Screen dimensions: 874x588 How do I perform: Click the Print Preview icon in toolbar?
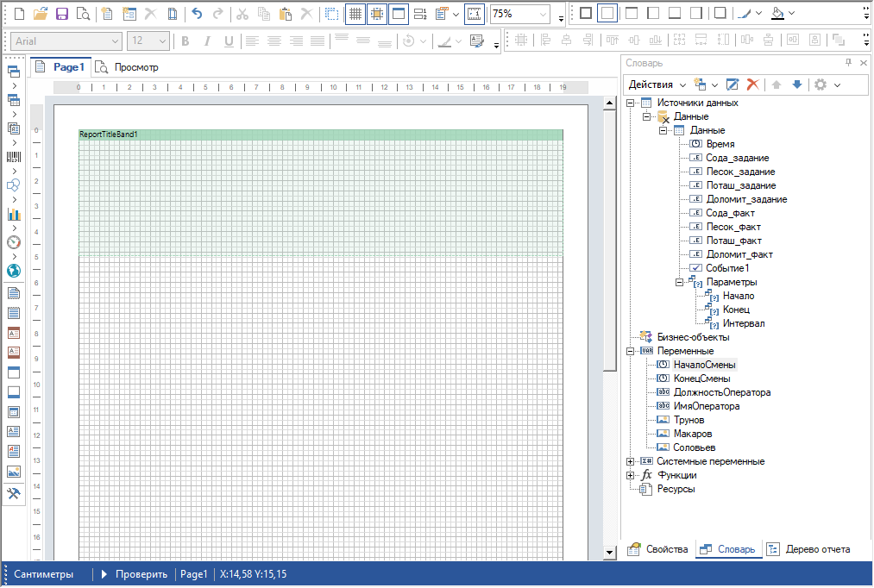[x=83, y=14]
